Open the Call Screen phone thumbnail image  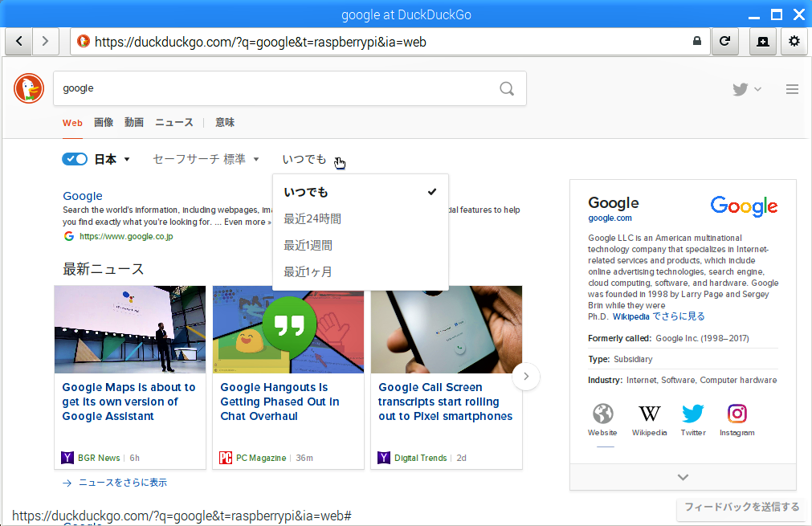click(447, 329)
